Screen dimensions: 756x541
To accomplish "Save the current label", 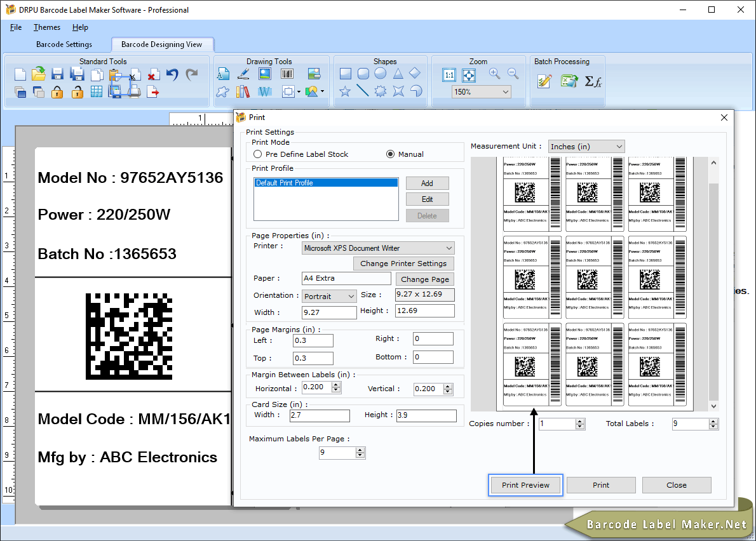I will pos(57,74).
